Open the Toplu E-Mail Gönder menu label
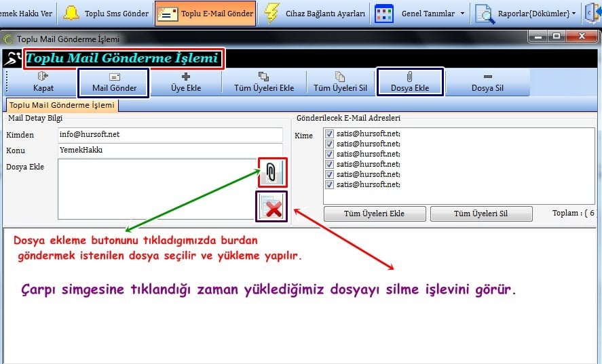The width and height of the screenshot is (602, 364). click(217, 14)
